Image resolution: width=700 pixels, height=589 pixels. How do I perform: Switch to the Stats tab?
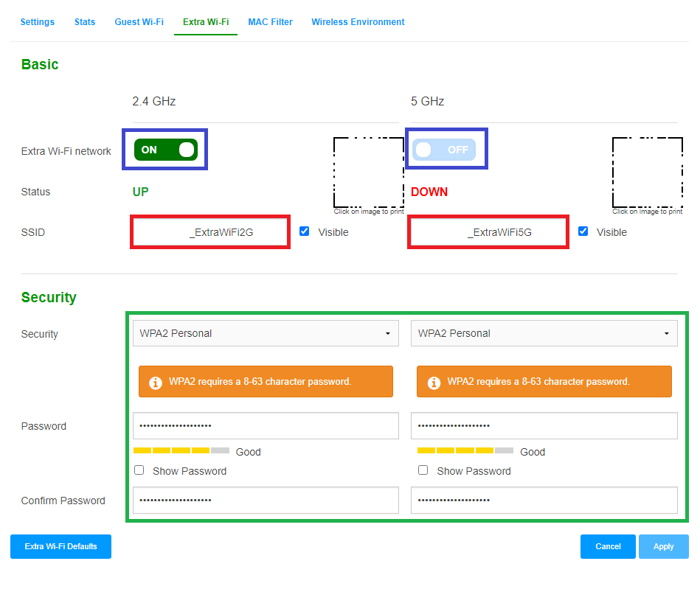[x=85, y=22]
